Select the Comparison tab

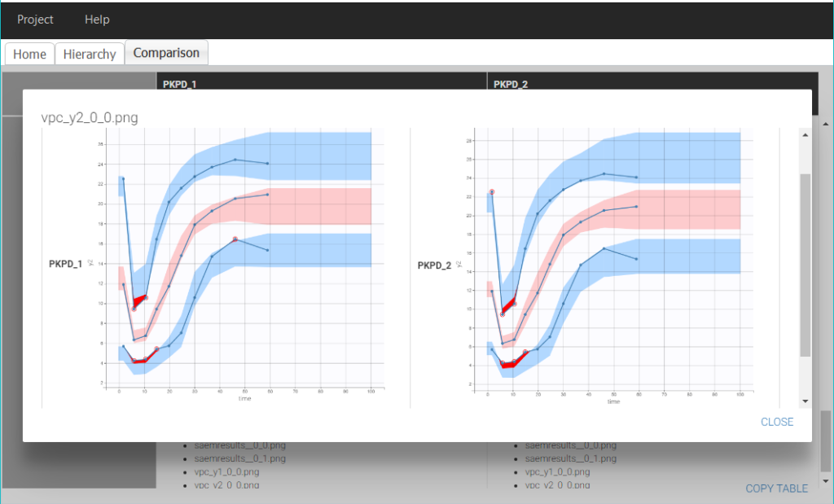tap(166, 53)
